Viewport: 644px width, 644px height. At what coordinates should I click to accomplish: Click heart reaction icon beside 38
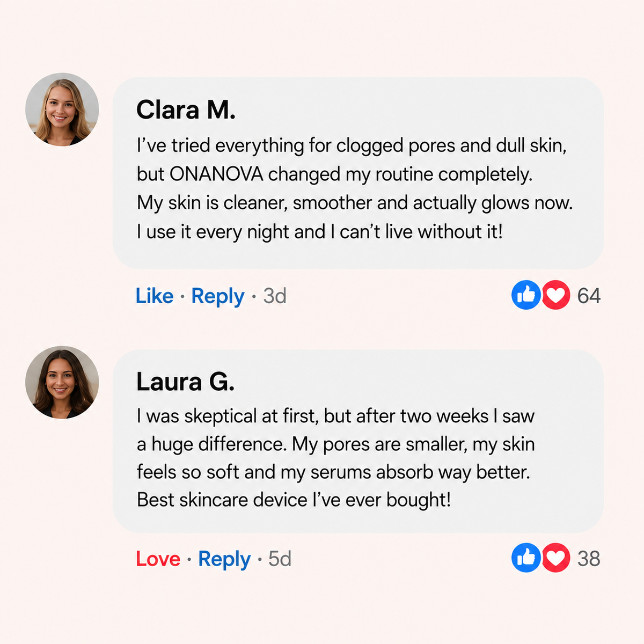(555, 558)
